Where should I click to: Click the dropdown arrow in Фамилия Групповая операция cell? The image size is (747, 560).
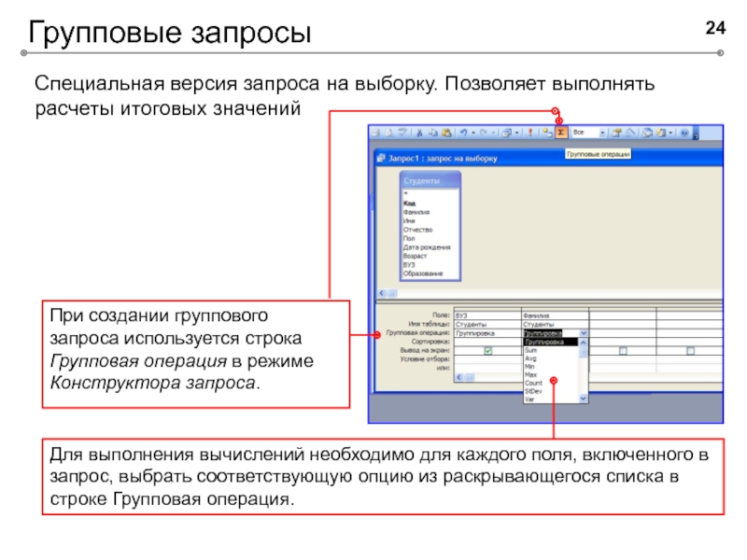pos(583,333)
